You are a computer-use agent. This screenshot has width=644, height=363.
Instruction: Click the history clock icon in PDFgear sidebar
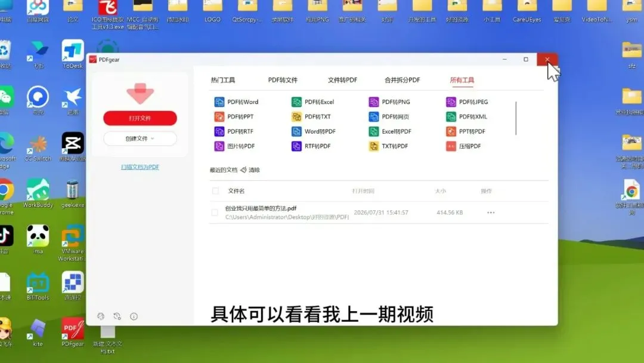(x=117, y=316)
